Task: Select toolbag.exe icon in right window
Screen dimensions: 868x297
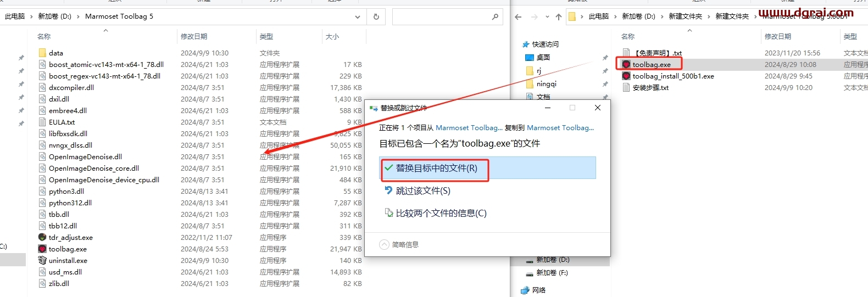Action: [x=626, y=64]
